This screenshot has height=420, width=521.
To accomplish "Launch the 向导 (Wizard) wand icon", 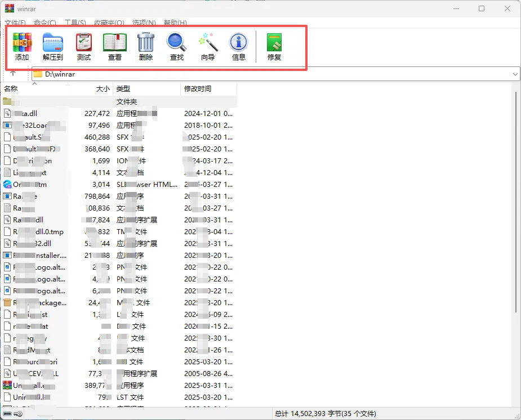I will (208, 47).
